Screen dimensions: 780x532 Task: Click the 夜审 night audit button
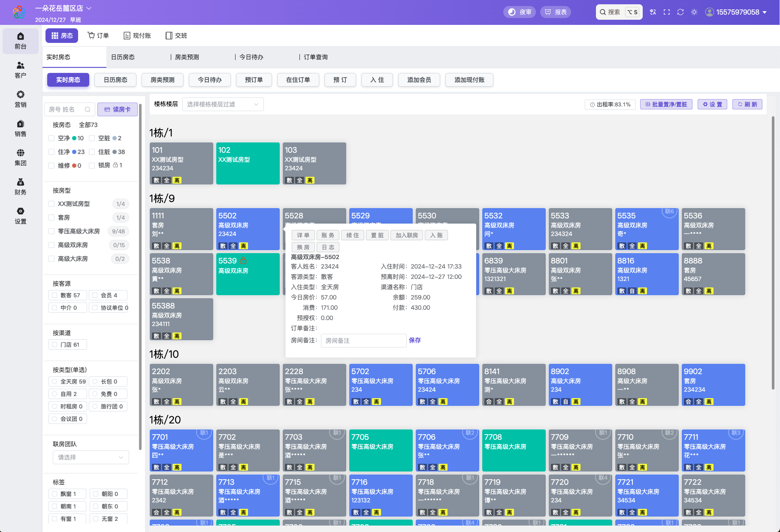520,12
